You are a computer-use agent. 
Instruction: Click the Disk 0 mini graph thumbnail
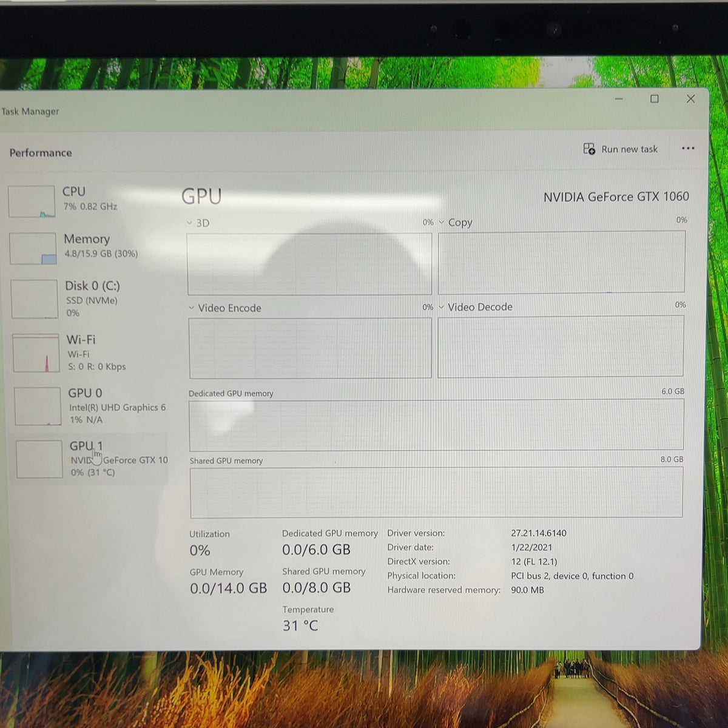tap(35, 299)
